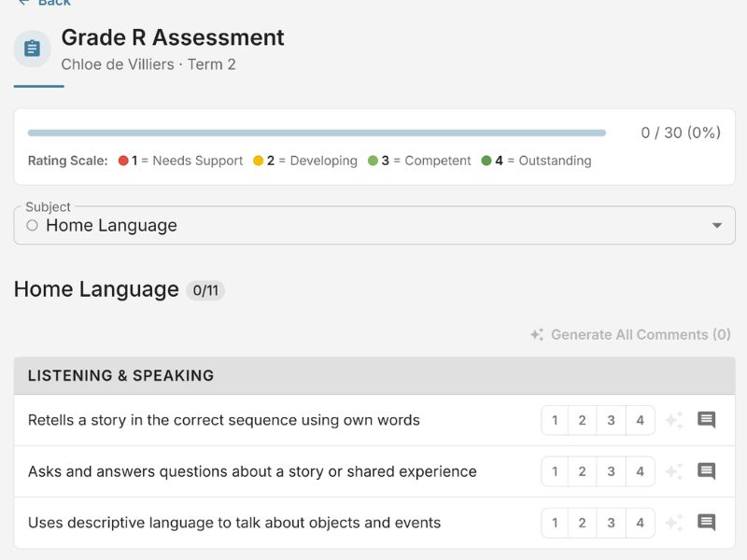Select the Home Language radio button

tap(33, 226)
